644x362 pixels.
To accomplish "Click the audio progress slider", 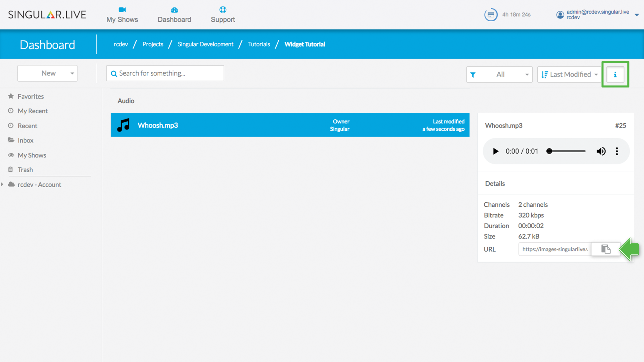I will pyautogui.click(x=566, y=151).
